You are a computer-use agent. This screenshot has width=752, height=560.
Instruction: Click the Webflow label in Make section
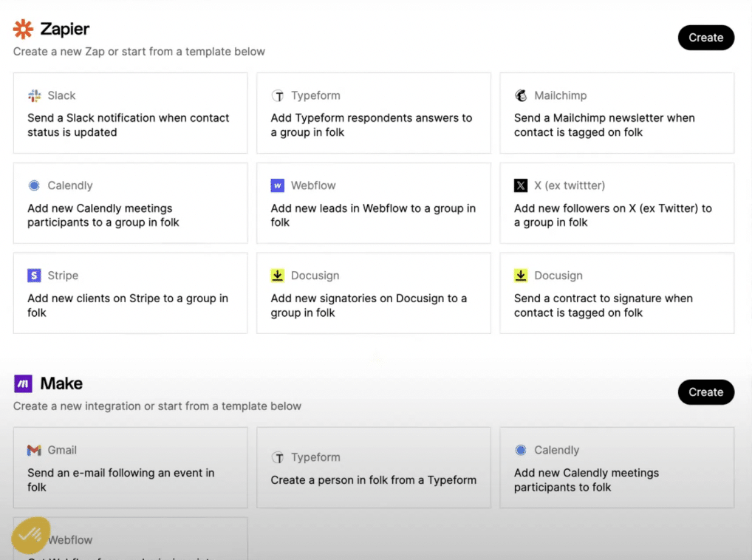(70, 540)
